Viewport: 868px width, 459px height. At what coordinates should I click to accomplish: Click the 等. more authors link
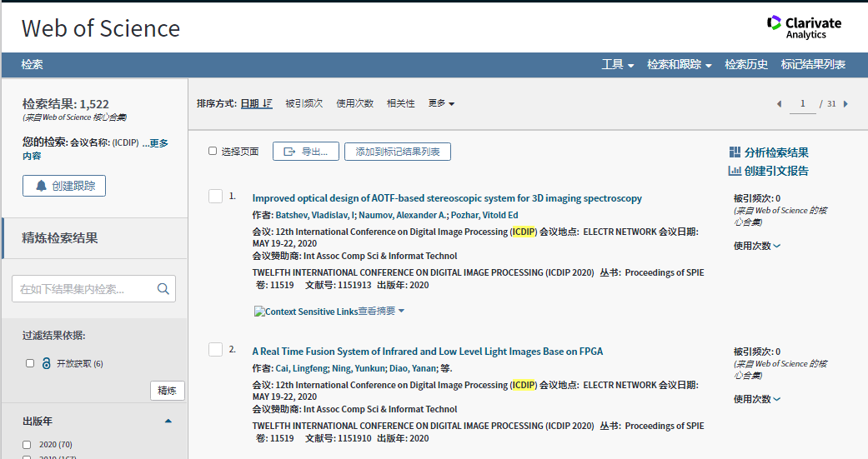pyautogui.click(x=447, y=368)
